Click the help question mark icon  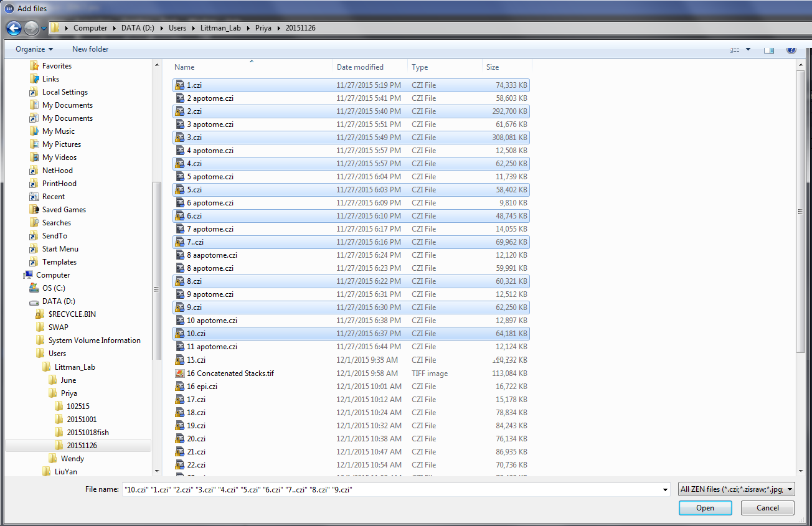(791, 50)
